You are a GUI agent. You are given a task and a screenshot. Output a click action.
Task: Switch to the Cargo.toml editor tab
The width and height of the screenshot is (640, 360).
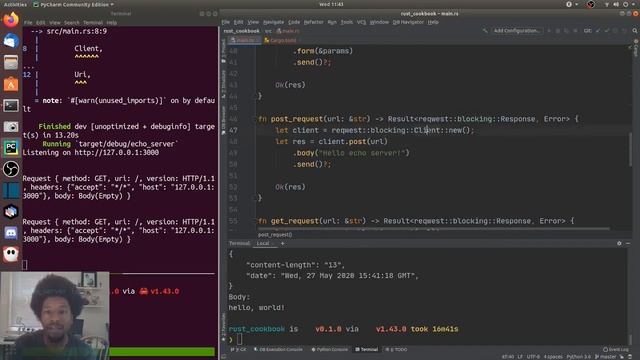coord(282,40)
